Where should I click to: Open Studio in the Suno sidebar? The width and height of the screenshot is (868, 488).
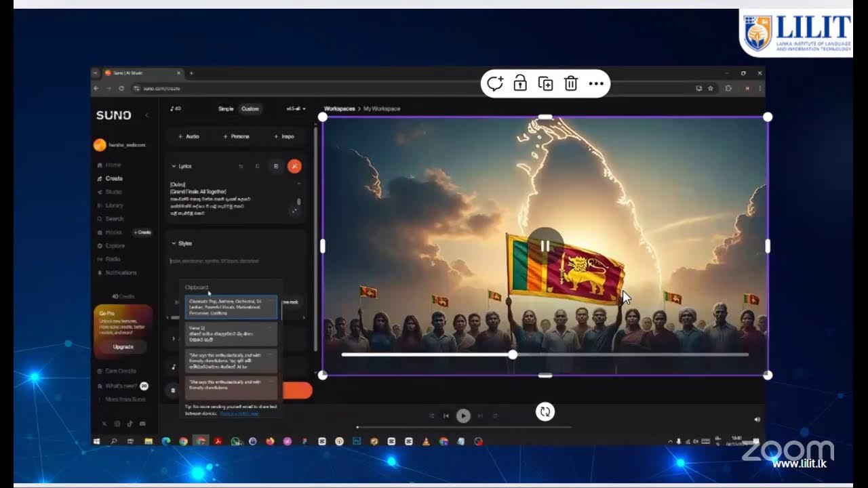110,192
